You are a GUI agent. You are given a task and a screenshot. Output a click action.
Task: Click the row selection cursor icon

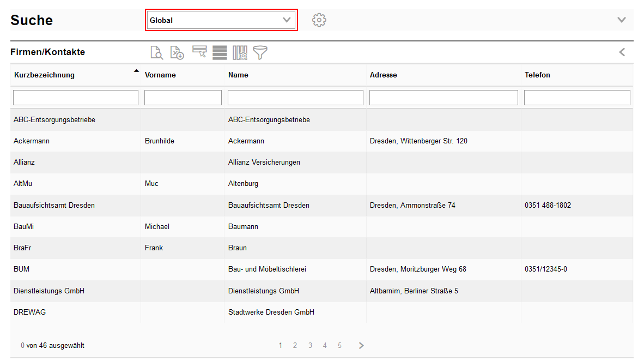(x=199, y=52)
